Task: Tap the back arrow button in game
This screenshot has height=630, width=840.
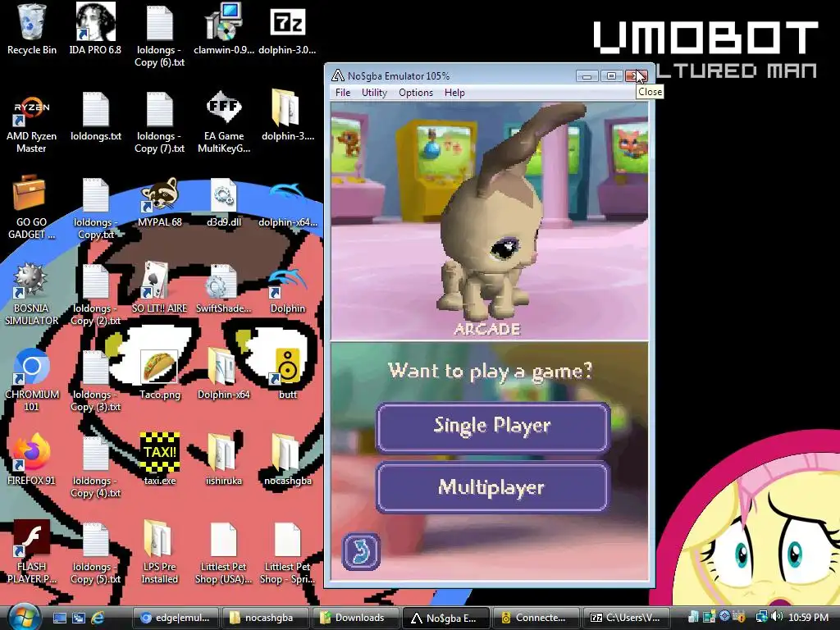Action: [361, 550]
